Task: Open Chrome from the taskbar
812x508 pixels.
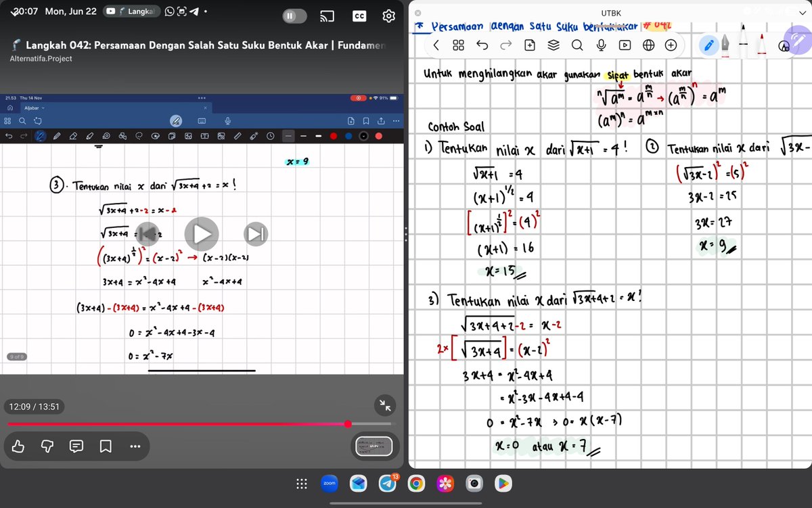Action: 417,484
